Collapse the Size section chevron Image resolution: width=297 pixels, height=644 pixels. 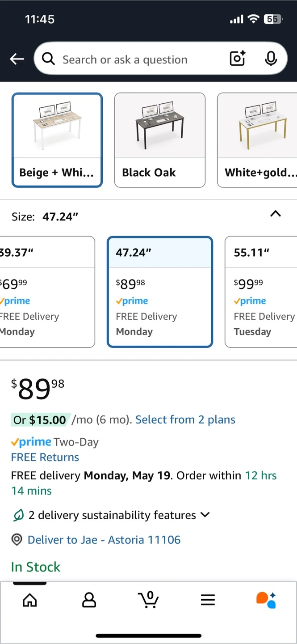(x=276, y=214)
